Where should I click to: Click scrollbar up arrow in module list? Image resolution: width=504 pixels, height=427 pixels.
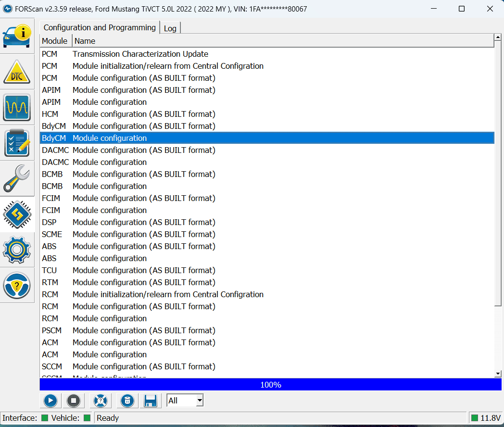pyautogui.click(x=498, y=38)
